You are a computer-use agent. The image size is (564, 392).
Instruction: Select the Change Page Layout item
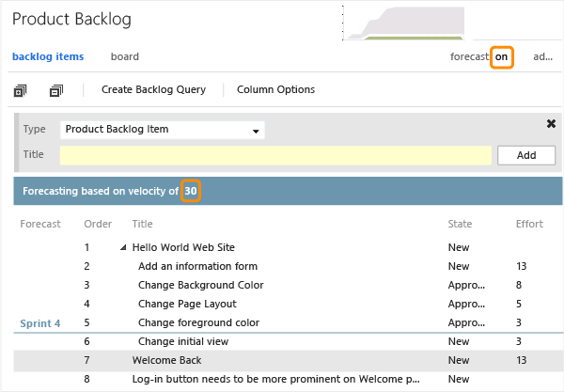click(x=187, y=304)
